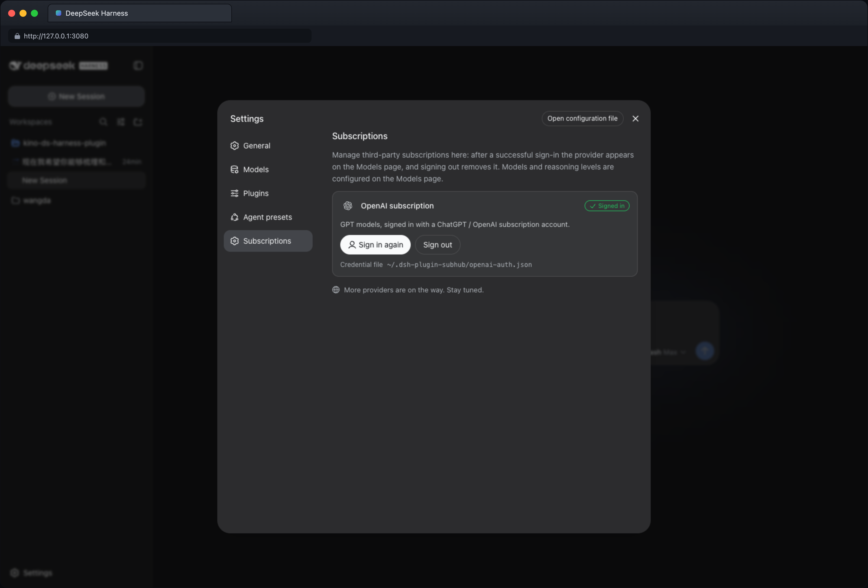Click the More providers notice text
The image size is (868, 588).
click(x=413, y=290)
